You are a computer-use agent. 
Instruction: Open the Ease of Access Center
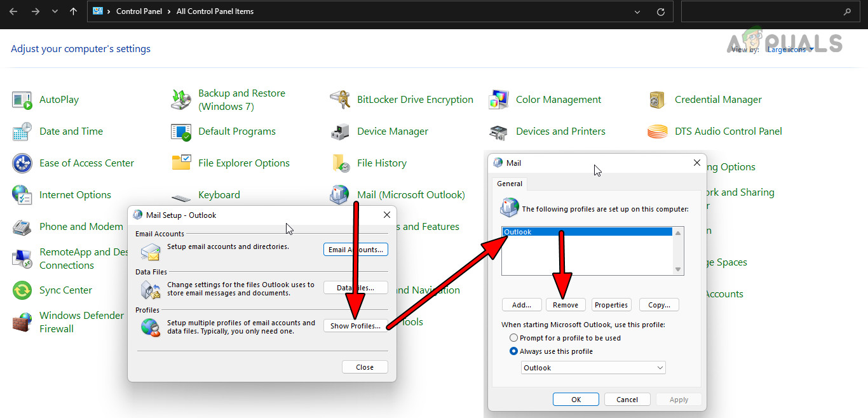(86, 163)
